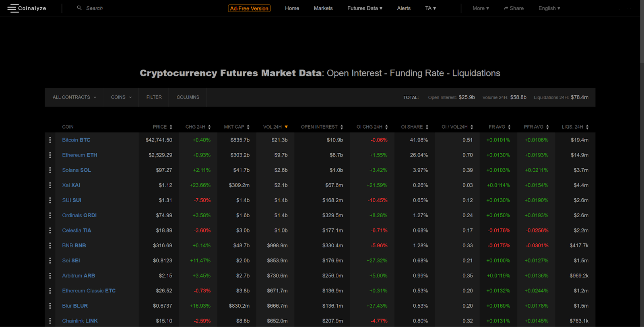Viewport: 644px width, 327px height.
Task: Open the three-dot menu for Ethereum Classic ETC row
Action: [50, 291]
